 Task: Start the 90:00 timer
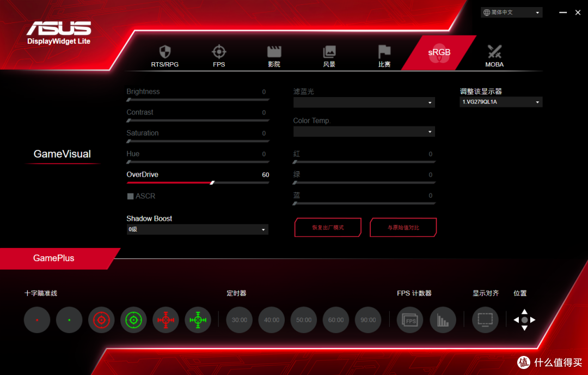368,320
